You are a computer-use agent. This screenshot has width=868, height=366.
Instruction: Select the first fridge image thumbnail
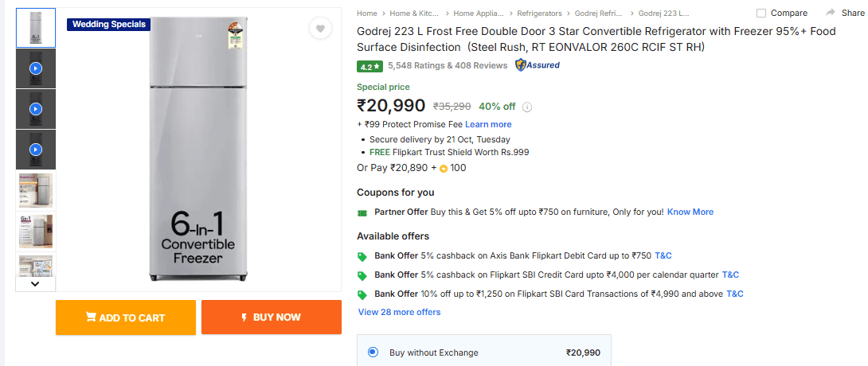point(35,28)
